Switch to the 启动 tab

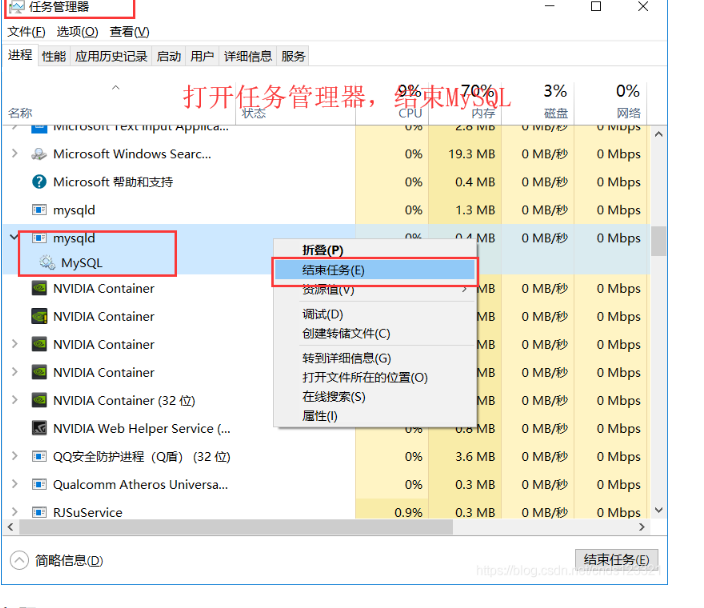(x=169, y=56)
